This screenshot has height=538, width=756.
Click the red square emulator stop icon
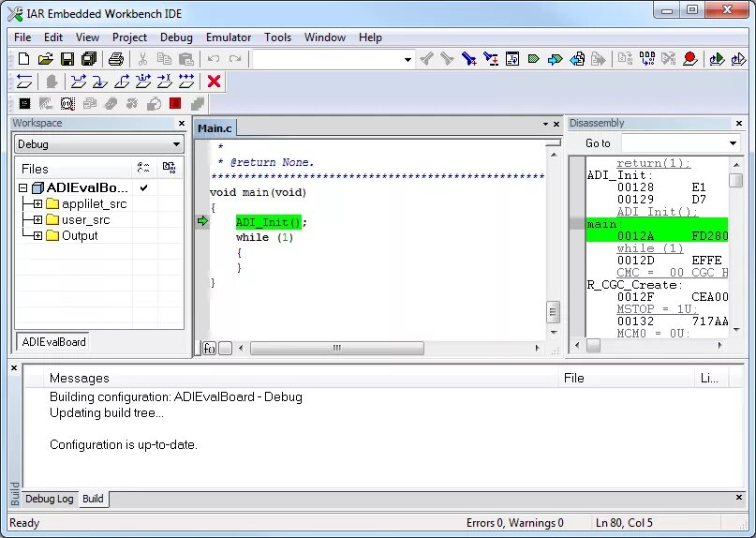coord(175,103)
